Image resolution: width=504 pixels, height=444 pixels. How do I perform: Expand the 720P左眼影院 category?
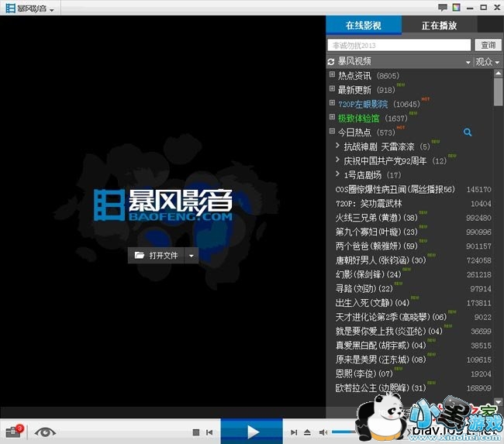pos(332,103)
